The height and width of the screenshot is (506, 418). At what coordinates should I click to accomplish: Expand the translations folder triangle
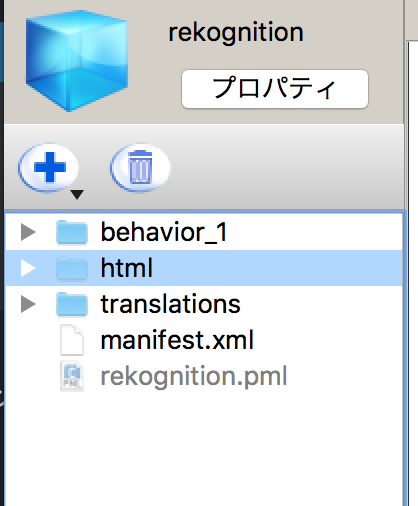(28, 304)
